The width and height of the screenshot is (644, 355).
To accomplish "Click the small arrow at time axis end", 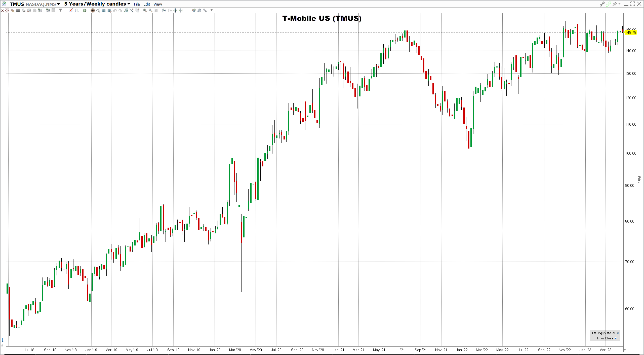I will tap(625, 350).
